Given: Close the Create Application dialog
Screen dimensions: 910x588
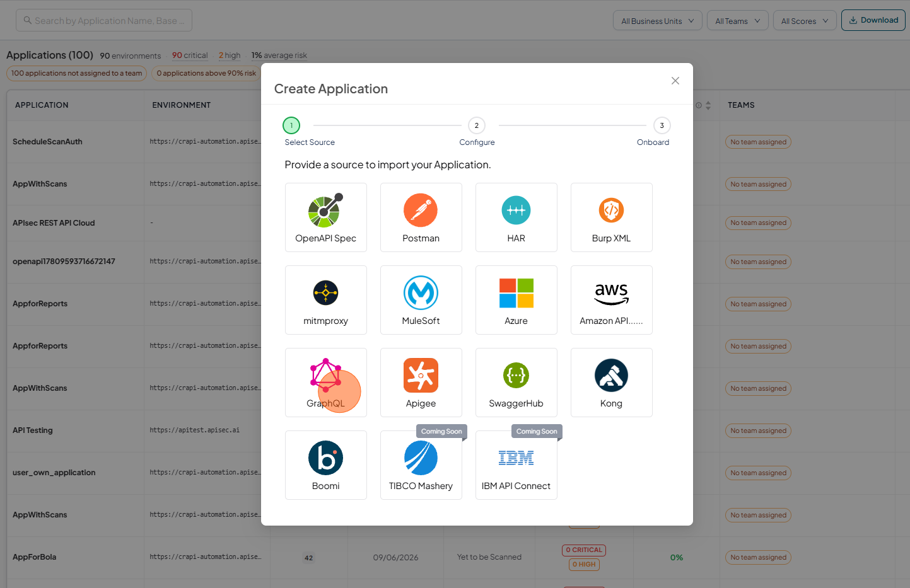Looking at the screenshot, I should pyautogui.click(x=675, y=81).
